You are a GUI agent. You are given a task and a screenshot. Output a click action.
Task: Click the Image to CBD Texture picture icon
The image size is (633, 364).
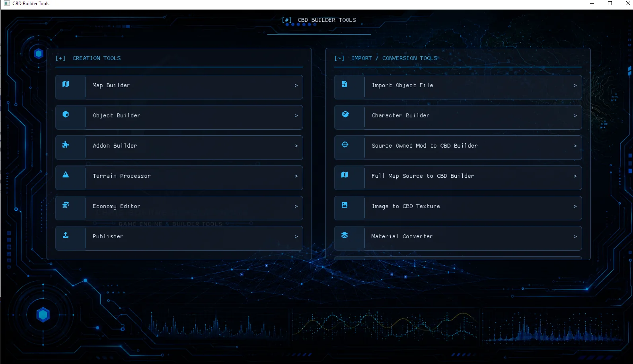point(345,205)
